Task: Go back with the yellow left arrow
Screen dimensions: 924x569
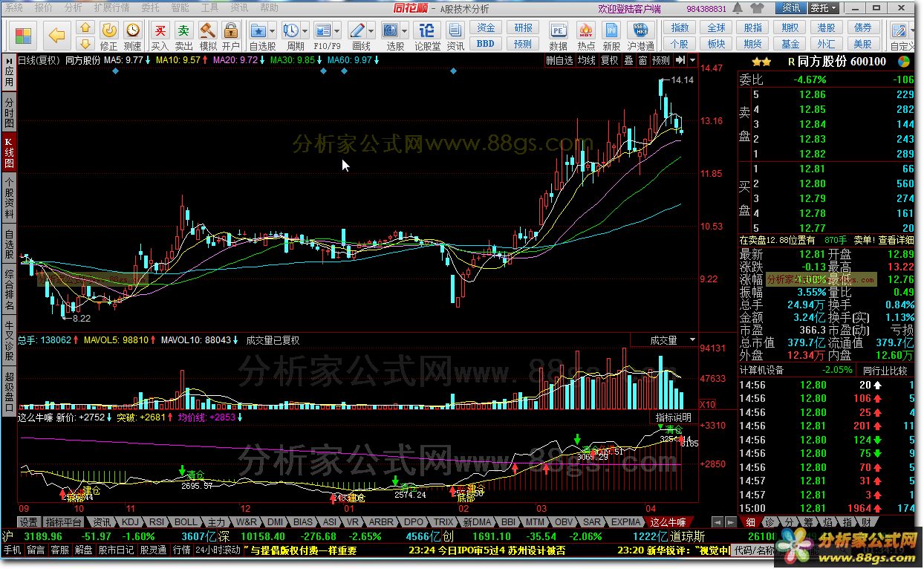Action: click(56, 34)
